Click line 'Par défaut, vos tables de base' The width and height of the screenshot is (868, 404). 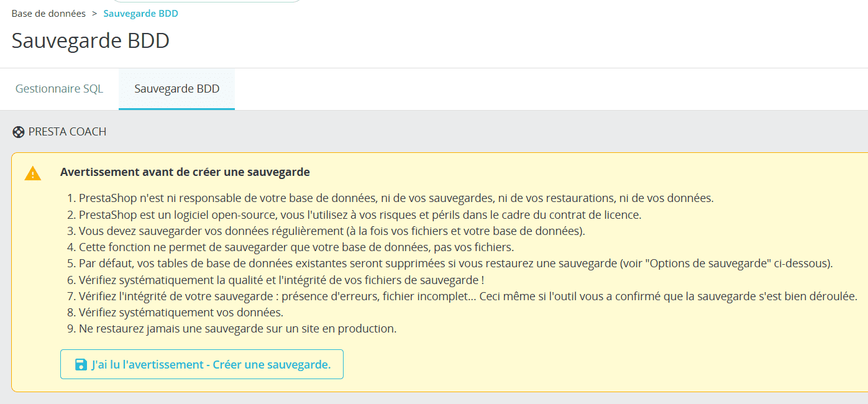pyautogui.click(x=455, y=264)
